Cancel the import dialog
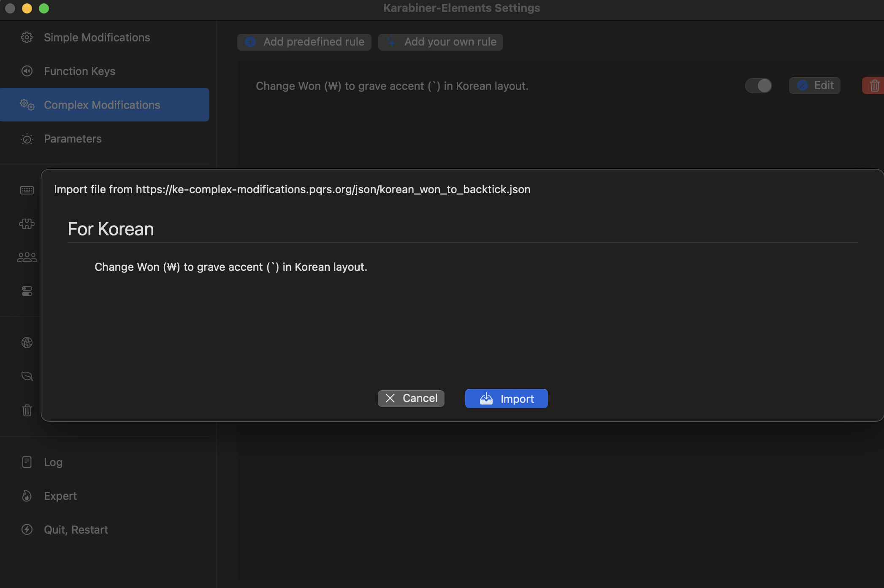Viewport: 884px width, 588px height. point(411,399)
